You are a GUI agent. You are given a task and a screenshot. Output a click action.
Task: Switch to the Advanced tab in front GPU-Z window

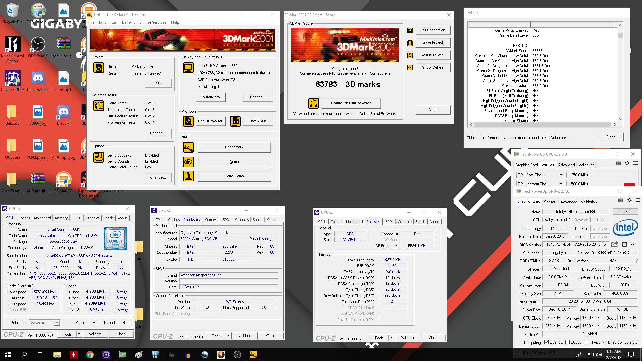[x=570, y=203]
